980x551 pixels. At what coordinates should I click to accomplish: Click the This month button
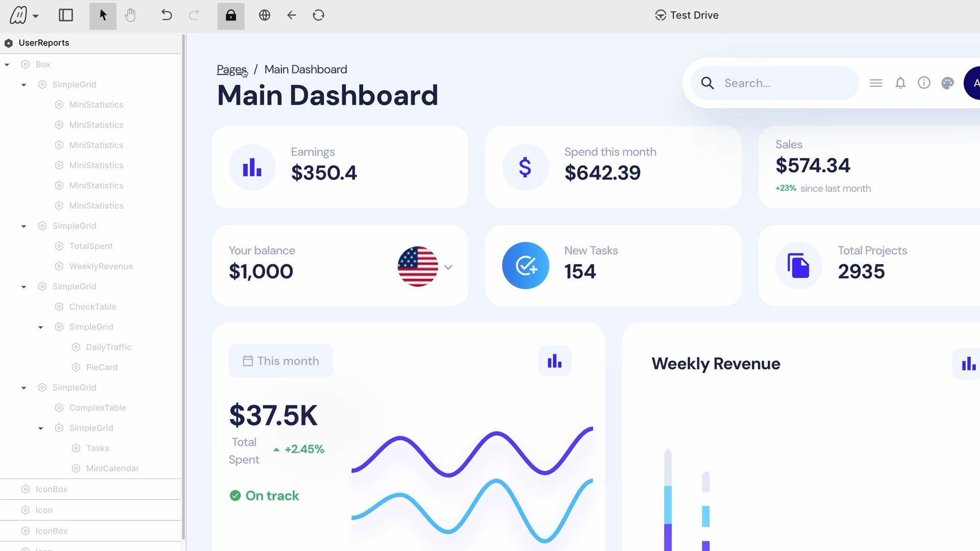click(281, 361)
